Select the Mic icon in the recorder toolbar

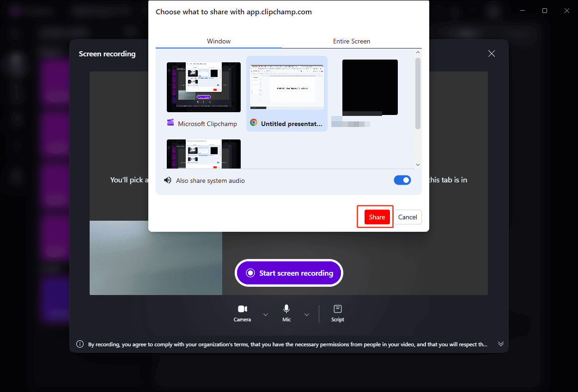[x=286, y=308]
